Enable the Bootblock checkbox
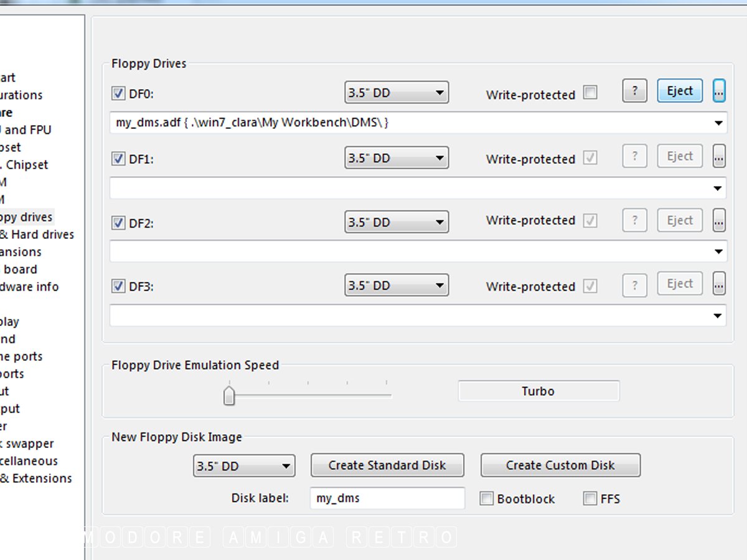The height and width of the screenshot is (560, 747). [487, 498]
